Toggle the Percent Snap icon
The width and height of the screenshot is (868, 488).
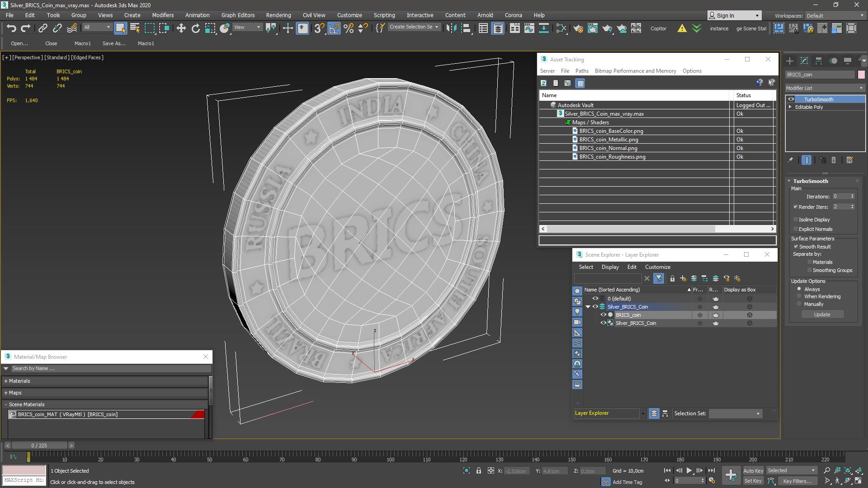point(349,28)
